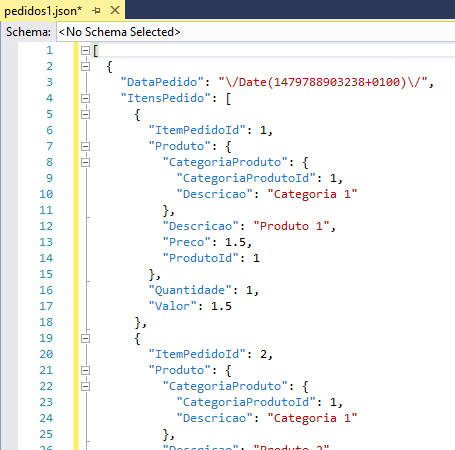Image resolution: width=455 pixels, height=450 pixels.
Task: Click "Produto" key on line 7
Action: 179,146
